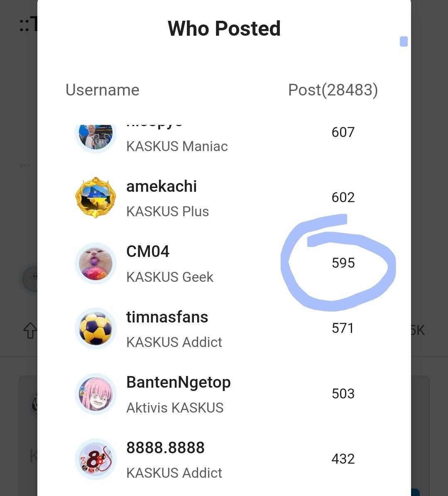Open the amekachi username profile

pyautogui.click(x=162, y=186)
